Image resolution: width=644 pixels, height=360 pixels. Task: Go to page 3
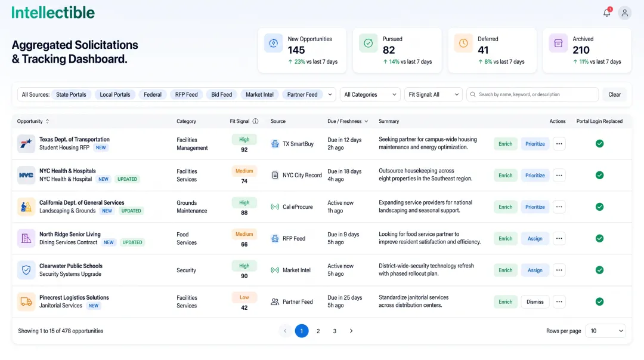click(x=335, y=331)
